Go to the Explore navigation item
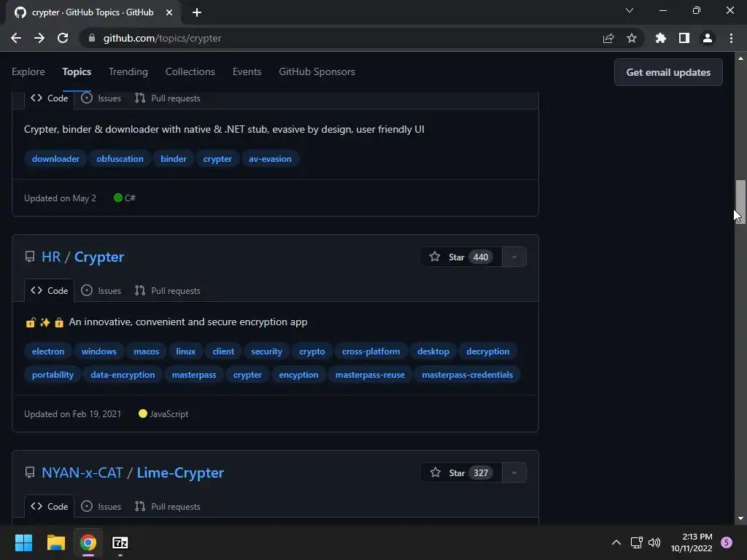 point(28,71)
